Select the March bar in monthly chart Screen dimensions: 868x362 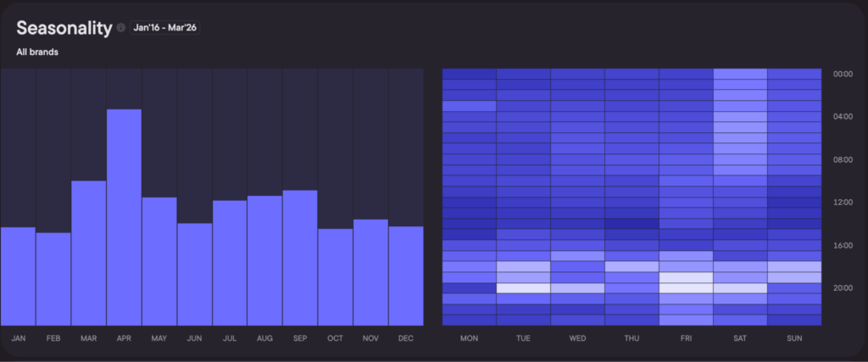pos(89,252)
